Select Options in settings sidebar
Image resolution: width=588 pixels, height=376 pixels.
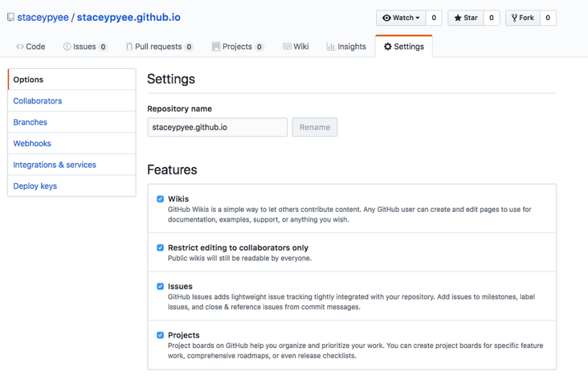pos(71,79)
